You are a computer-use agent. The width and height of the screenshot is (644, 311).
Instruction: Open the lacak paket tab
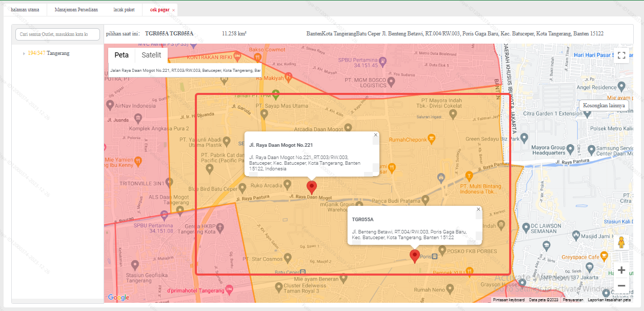click(x=124, y=10)
